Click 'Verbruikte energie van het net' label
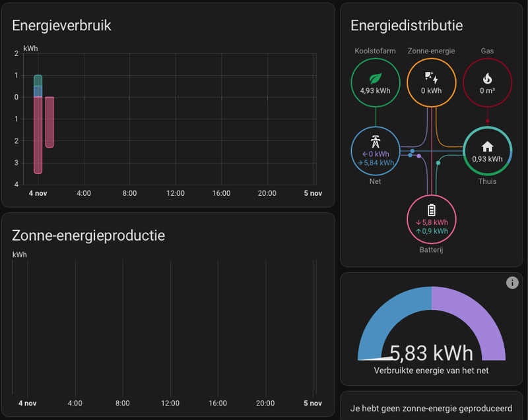528x420 pixels. tap(432, 371)
